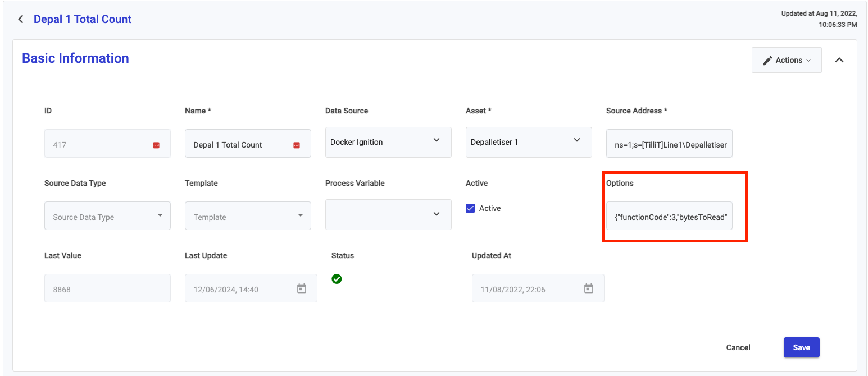The image size is (868, 376).
Task: Click the green status checkmark icon
Action: [337, 279]
